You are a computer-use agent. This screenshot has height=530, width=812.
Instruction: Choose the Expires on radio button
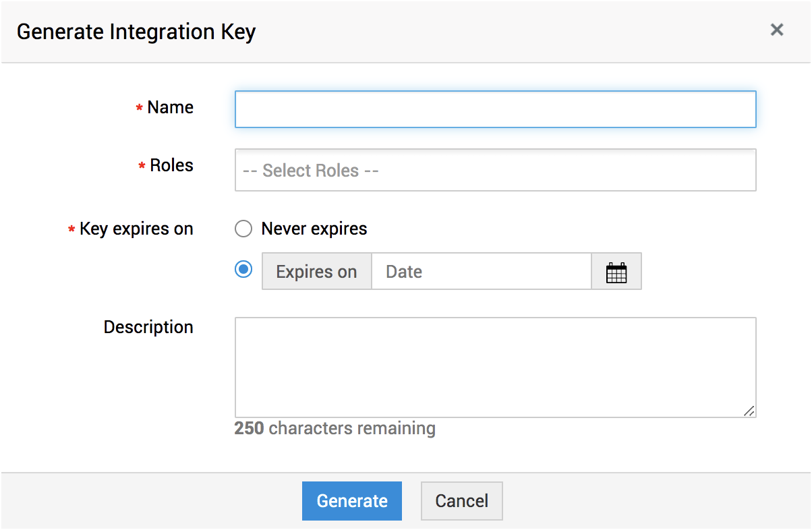(x=243, y=270)
